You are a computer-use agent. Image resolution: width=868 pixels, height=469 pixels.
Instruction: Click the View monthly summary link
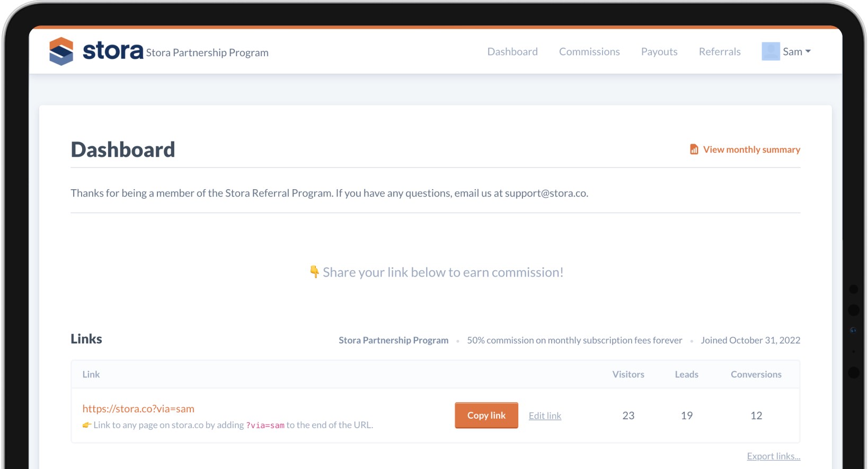tap(745, 149)
